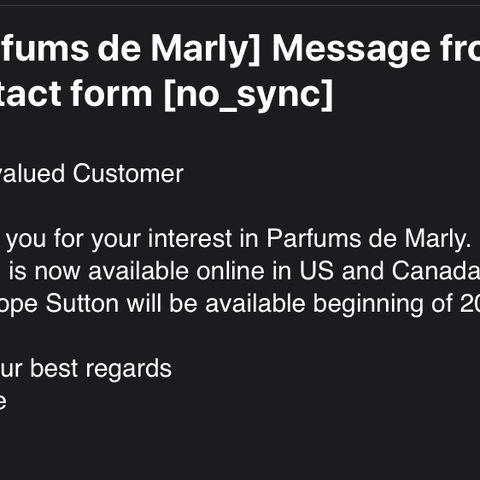Click "Parfums de Marly." in the body text
Viewport: 480px width, 480px height.
click(368, 239)
